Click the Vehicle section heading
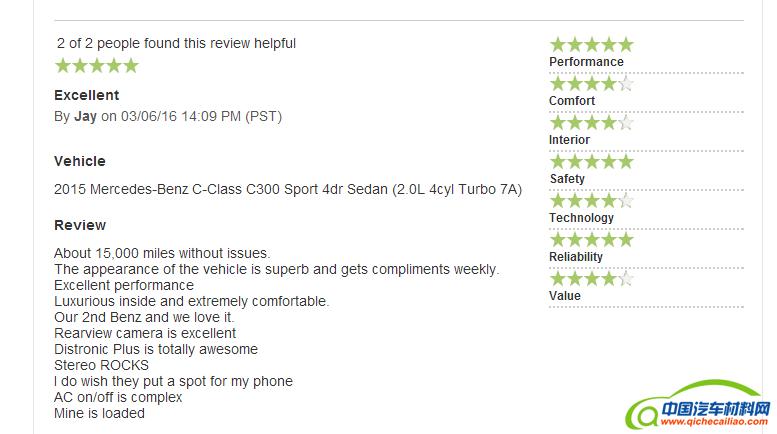777x434 pixels. [80, 161]
